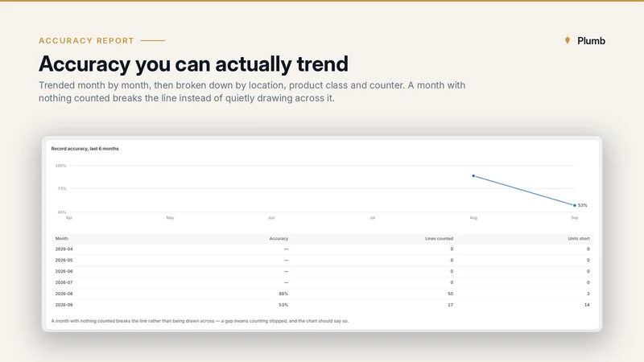Click the 88% accuracy value
Screen dimensions: 644x362
pyautogui.click(x=283, y=294)
